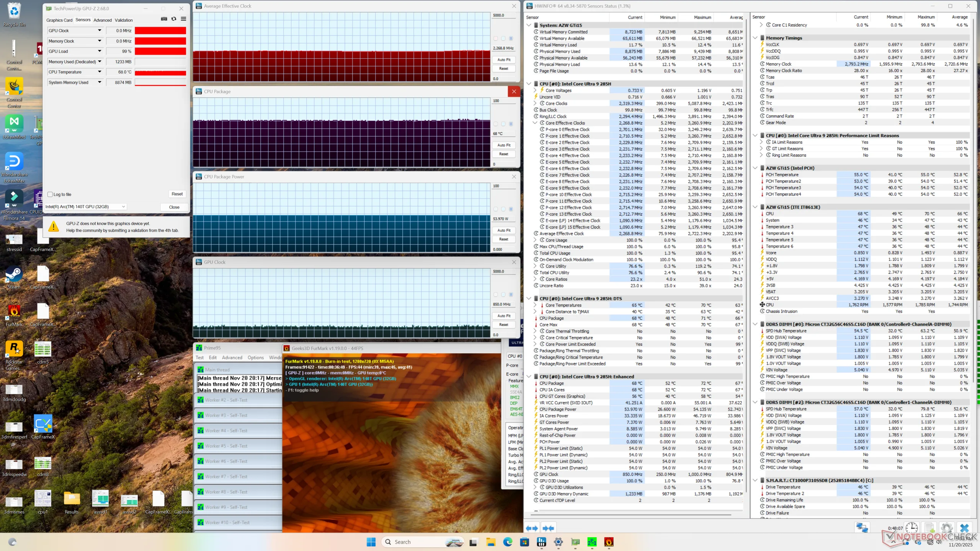Open Intel Arc 140T GPU selector dropdown
This screenshot has height=551, width=980.
(x=123, y=207)
